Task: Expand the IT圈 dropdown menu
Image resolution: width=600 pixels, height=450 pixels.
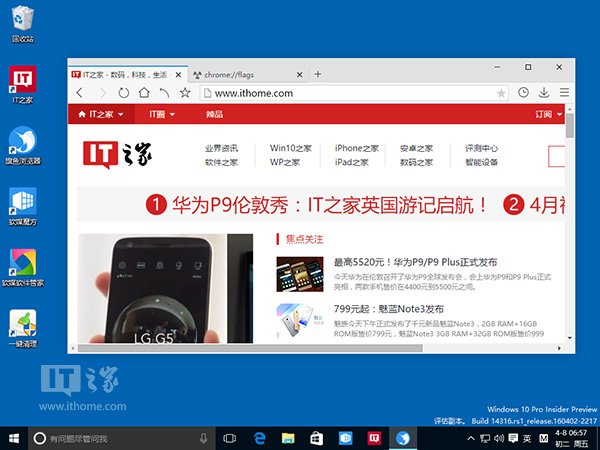Action: [x=162, y=115]
